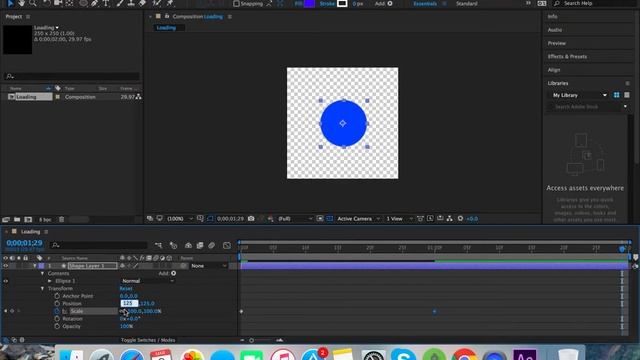Click Reset link in Transform
Screen dimensions: 640x360
(126, 289)
